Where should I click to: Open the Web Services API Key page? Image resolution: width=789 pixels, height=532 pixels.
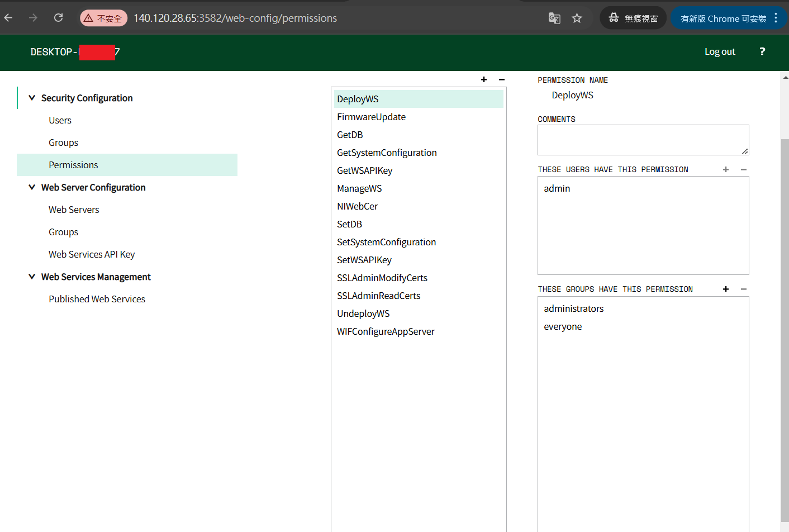(92, 254)
